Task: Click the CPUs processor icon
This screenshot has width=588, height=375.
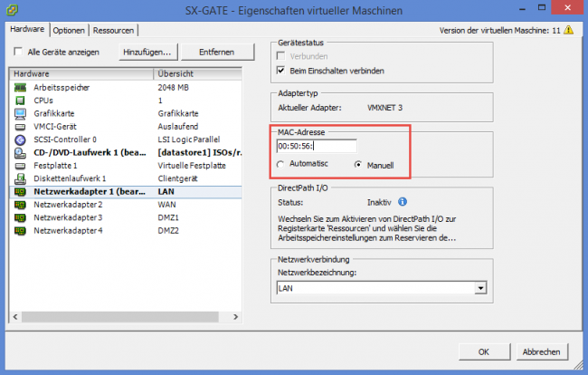Action: point(18,101)
